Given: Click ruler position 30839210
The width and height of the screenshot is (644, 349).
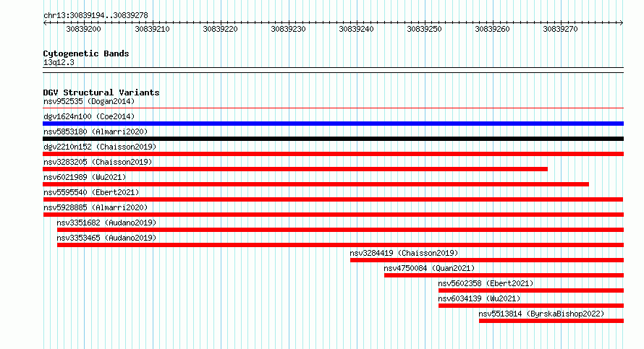Looking at the screenshot, I should pos(153,29).
